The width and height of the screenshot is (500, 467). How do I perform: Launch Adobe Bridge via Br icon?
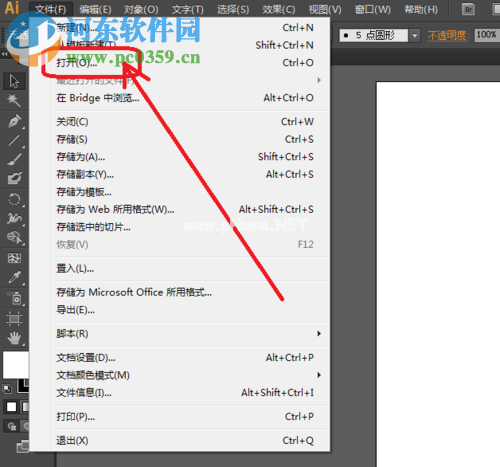468,9
